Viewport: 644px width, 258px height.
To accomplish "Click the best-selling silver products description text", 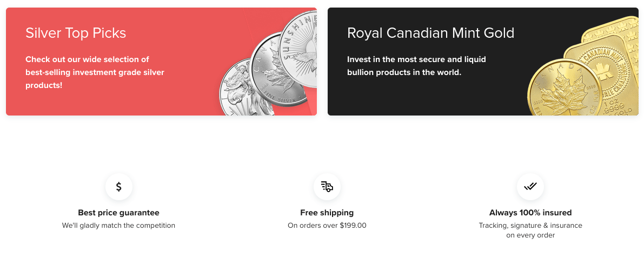I will click(95, 72).
